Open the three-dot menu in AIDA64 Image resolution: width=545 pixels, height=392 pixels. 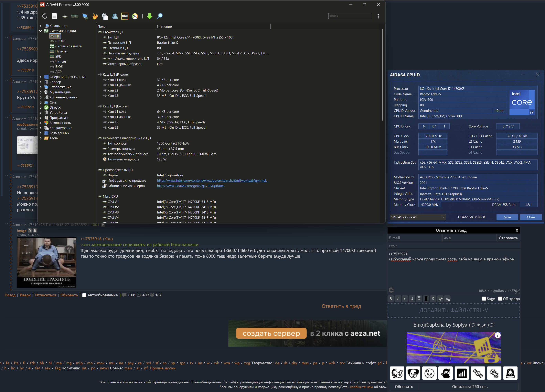pos(378,16)
